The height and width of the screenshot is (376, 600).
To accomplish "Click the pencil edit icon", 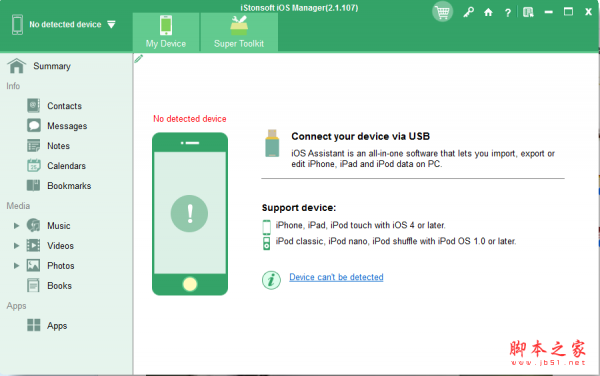I will (139, 59).
